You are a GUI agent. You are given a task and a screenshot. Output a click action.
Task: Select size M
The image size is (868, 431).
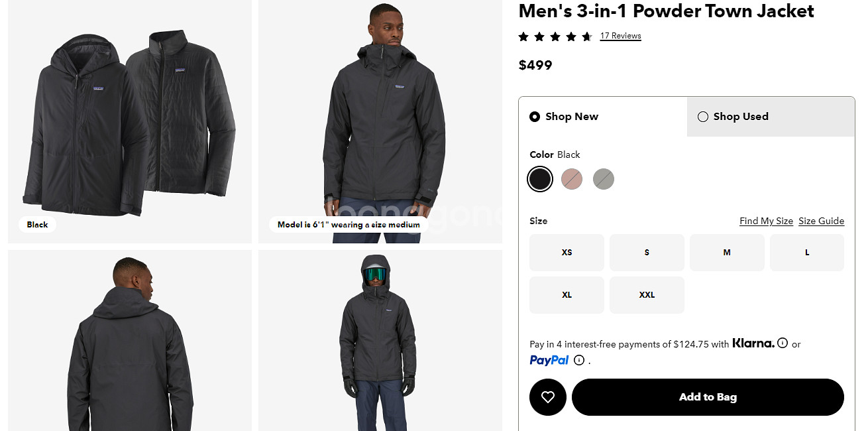(727, 253)
